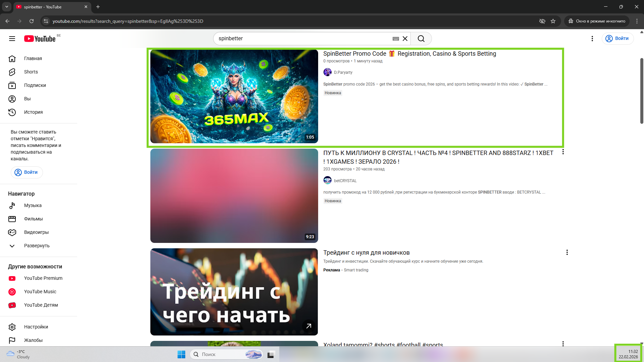Click the Войти button in the header

617,39
